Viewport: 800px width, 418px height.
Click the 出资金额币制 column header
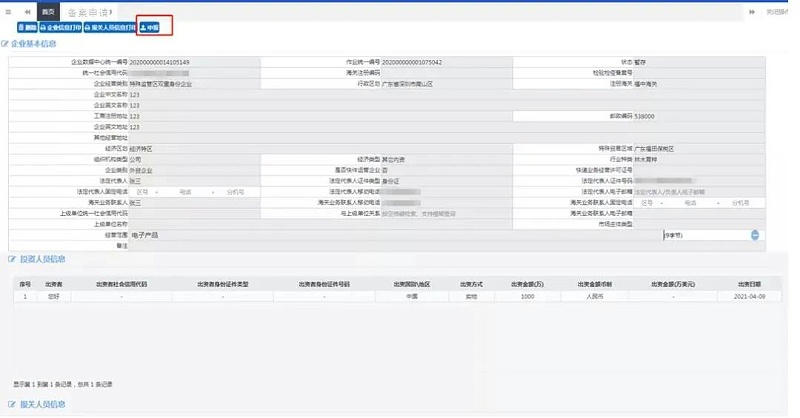(595, 284)
